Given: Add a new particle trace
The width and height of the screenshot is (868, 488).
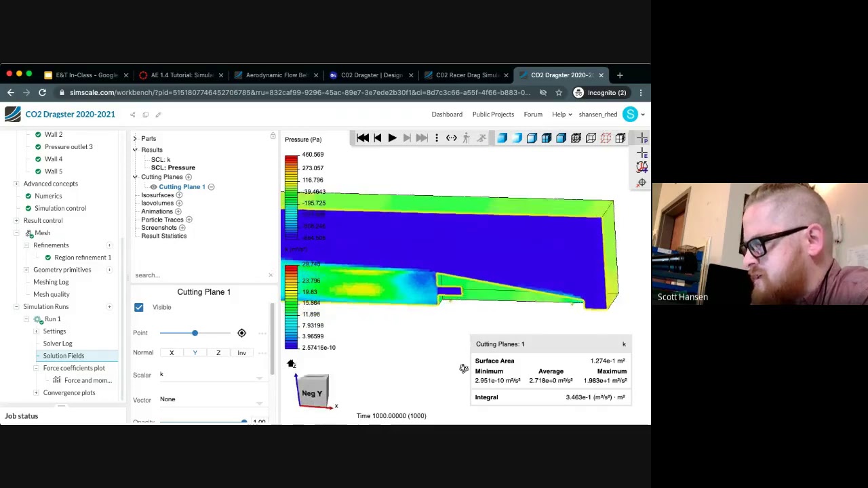Looking at the screenshot, I should (x=189, y=220).
